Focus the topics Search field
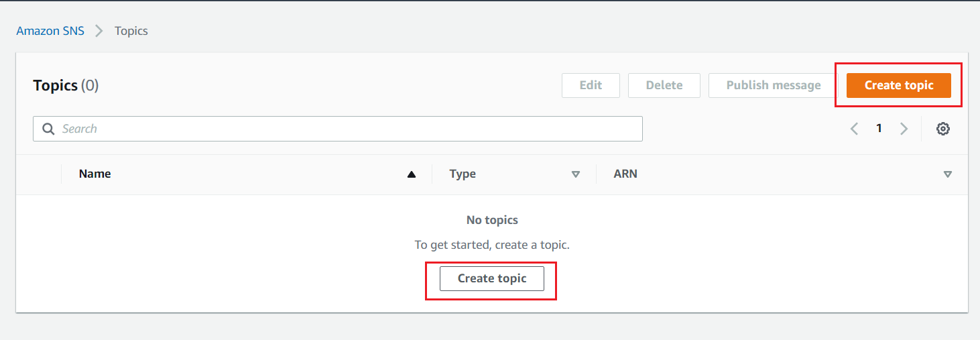 tap(349, 129)
